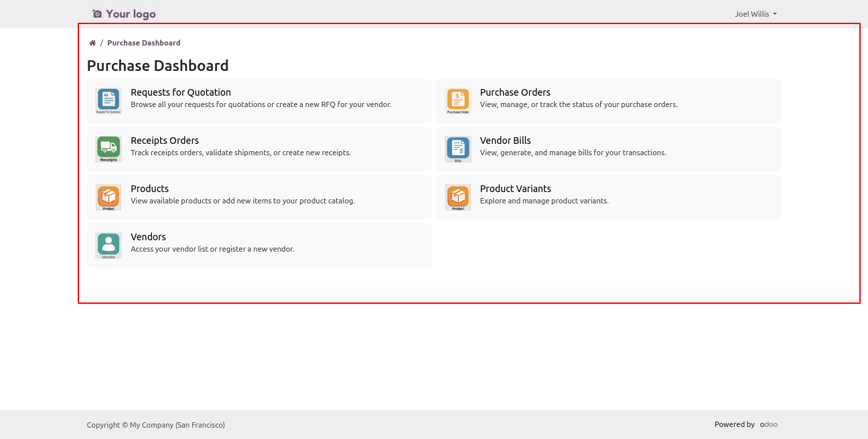Click the vendor list description text
The width and height of the screenshot is (868, 439).
pos(212,249)
